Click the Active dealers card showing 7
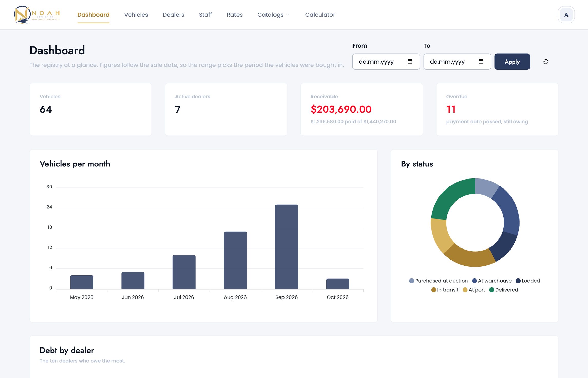The height and width of the screenshot is (378, 588). (x=226, y=109)
